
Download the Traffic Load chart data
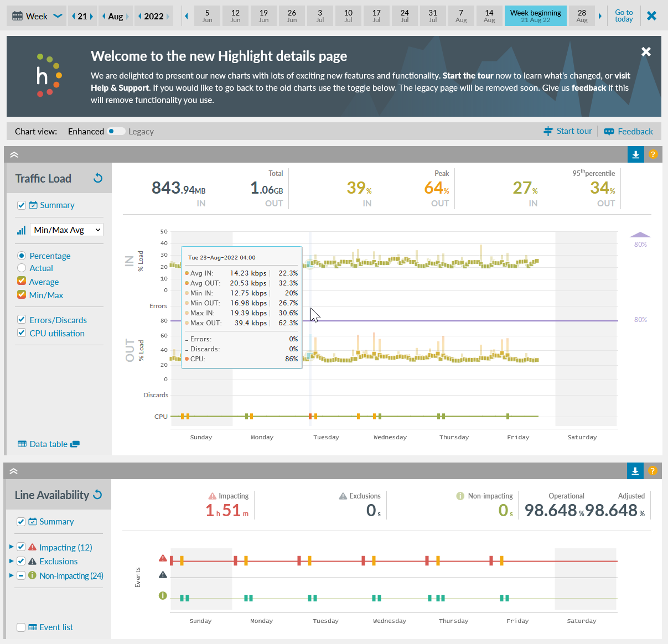(635, 155)
